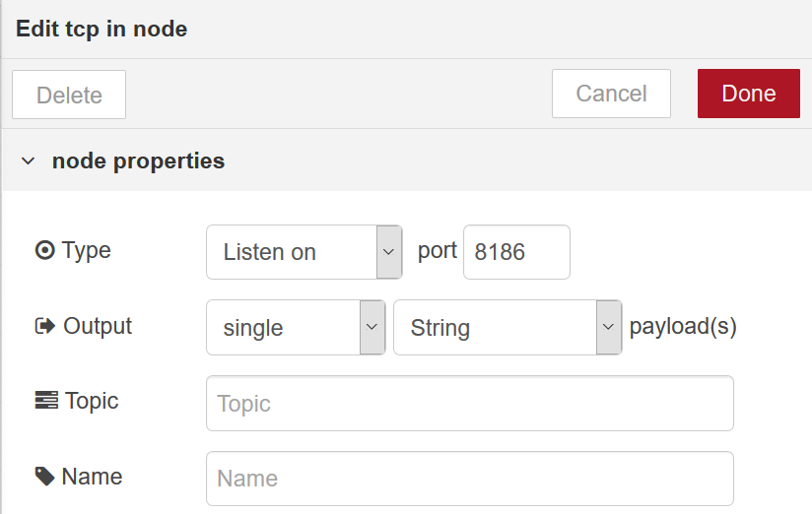
Task: Click the port label text
Action: click(438, 251)
